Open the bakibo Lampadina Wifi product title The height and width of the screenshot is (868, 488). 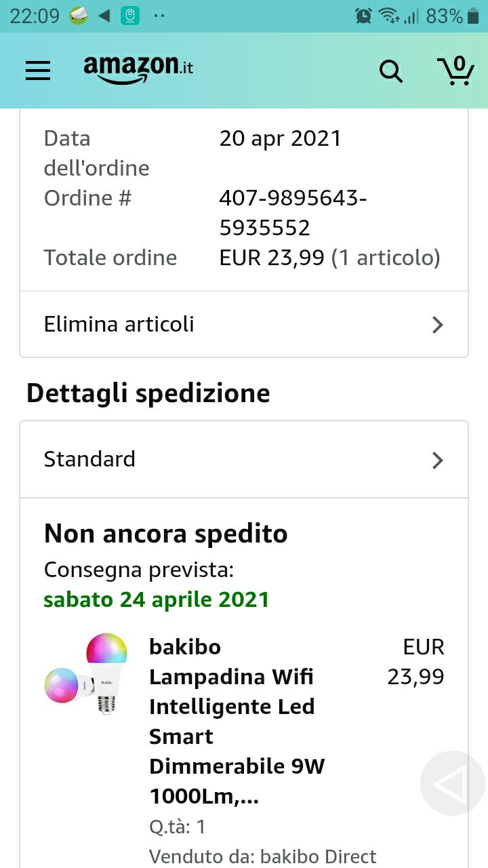(x=237, y=722)
